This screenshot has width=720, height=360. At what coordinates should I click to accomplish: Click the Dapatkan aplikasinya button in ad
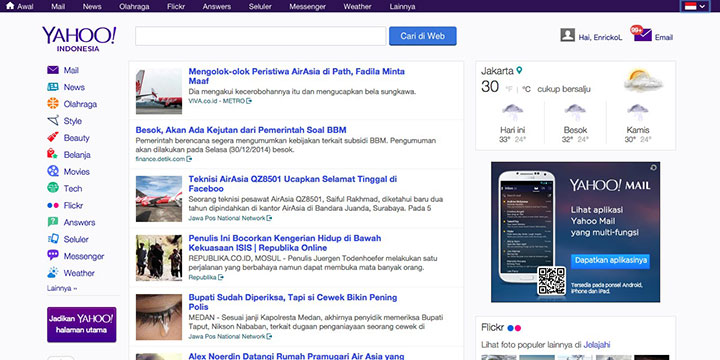[611, 260]
